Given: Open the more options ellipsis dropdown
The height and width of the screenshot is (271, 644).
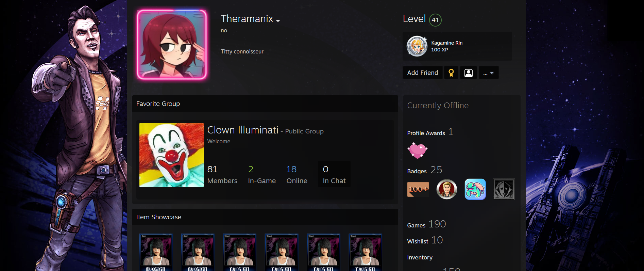Looking at the screenshot, I should [489, 73].
